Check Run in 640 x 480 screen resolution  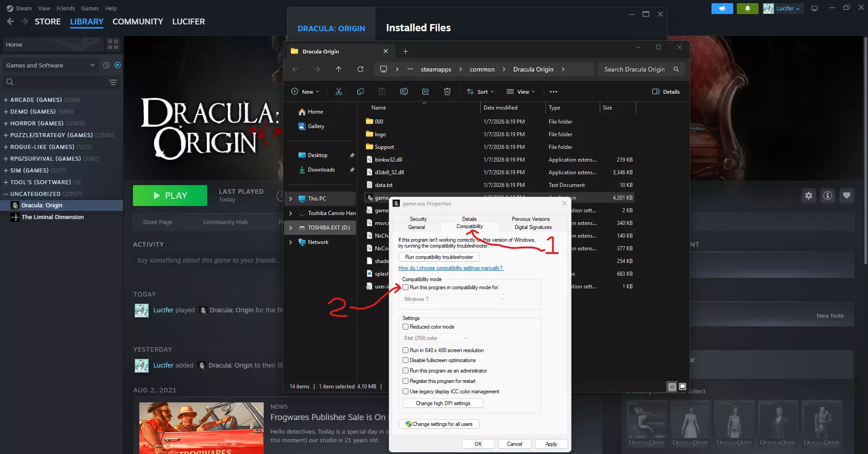pos(406,350)
